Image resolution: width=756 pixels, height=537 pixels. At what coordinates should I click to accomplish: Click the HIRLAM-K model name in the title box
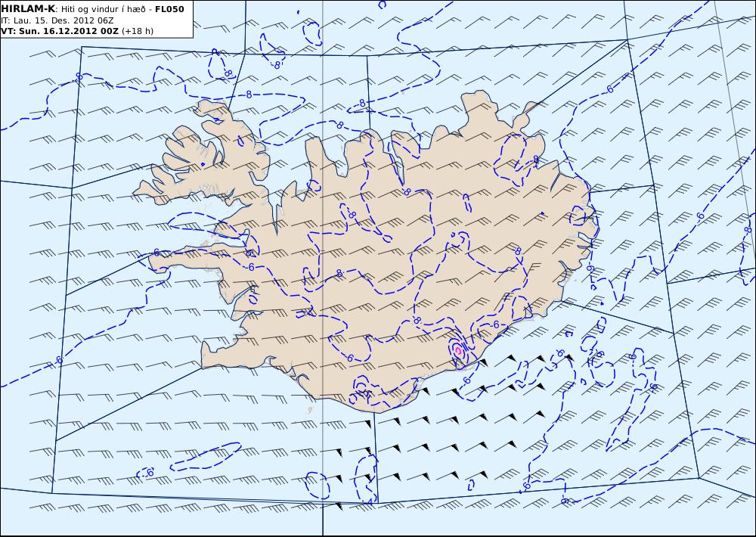click(x=28, y=9)
